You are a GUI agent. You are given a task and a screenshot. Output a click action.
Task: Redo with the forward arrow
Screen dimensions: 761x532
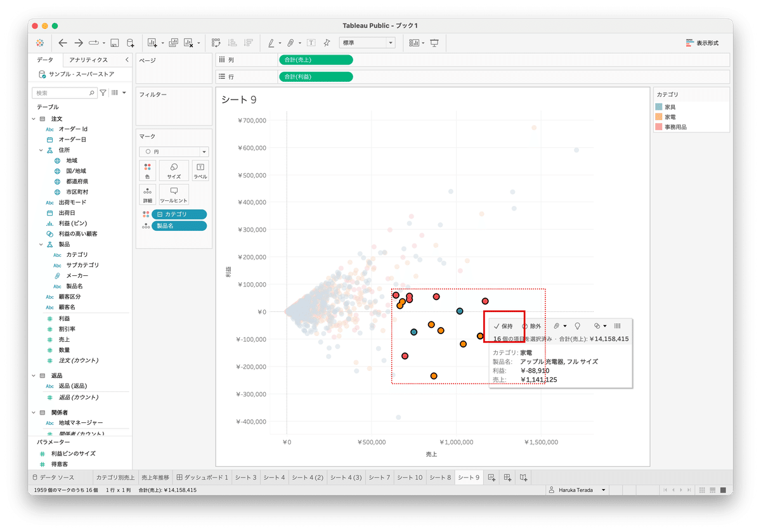[79, 42]
